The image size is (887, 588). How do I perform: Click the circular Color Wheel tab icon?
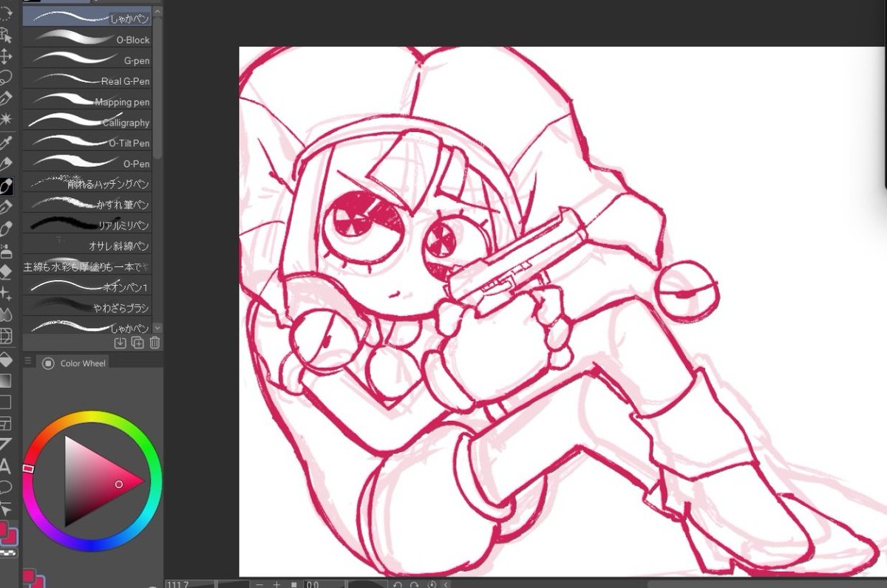point(49,363)
